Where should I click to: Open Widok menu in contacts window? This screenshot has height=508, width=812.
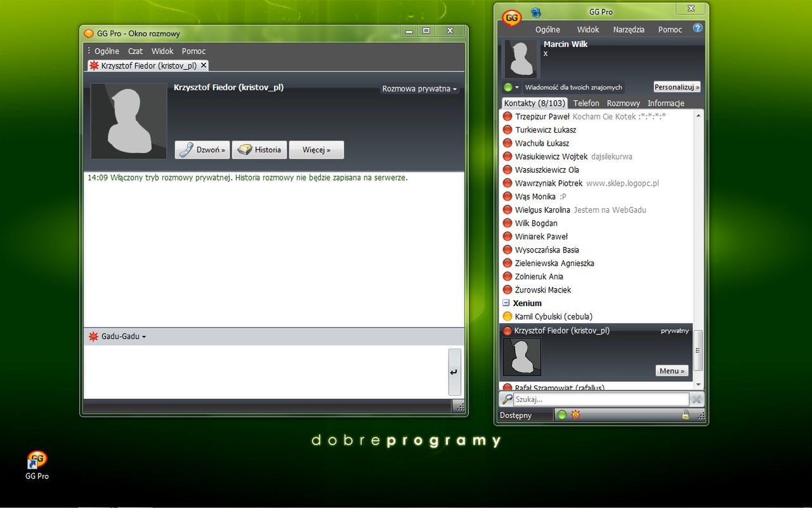(588, 29)
